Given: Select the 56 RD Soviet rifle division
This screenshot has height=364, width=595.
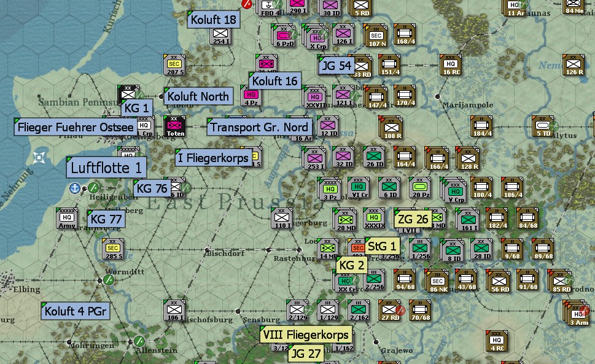Looking at the screenshot, I should tap(499, 281).
